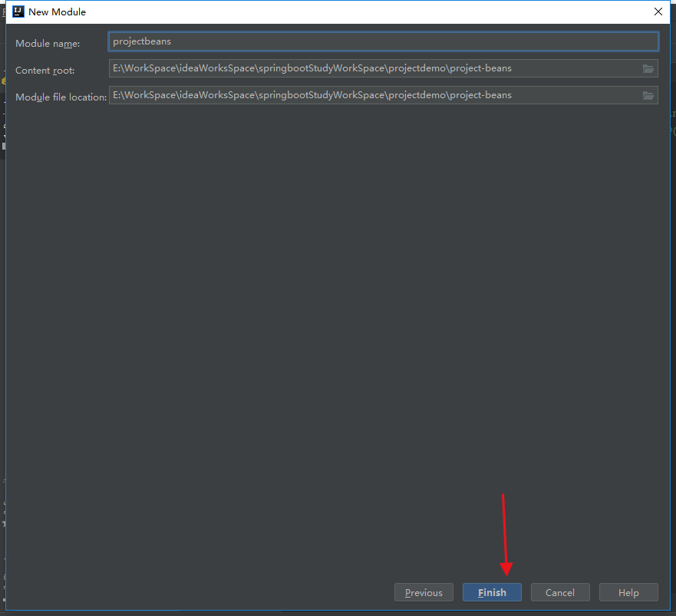Click the 'Content root:' label
The height and width of the screenshot is (616, 676).
pos(45,71)
